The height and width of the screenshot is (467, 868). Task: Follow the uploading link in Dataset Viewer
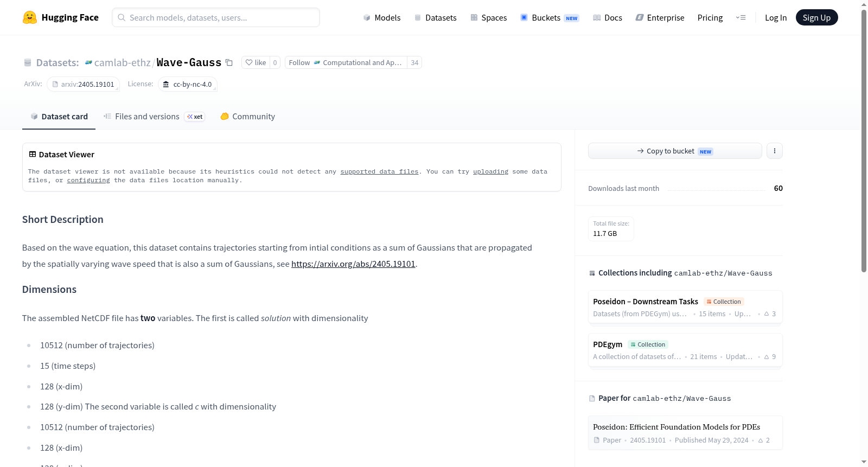click(x=490, y=171)
